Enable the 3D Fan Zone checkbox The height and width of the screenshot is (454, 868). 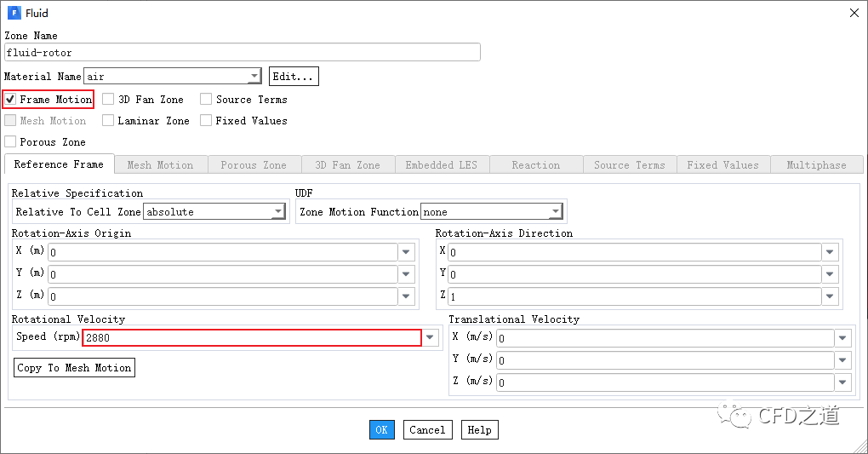[108, 100]
